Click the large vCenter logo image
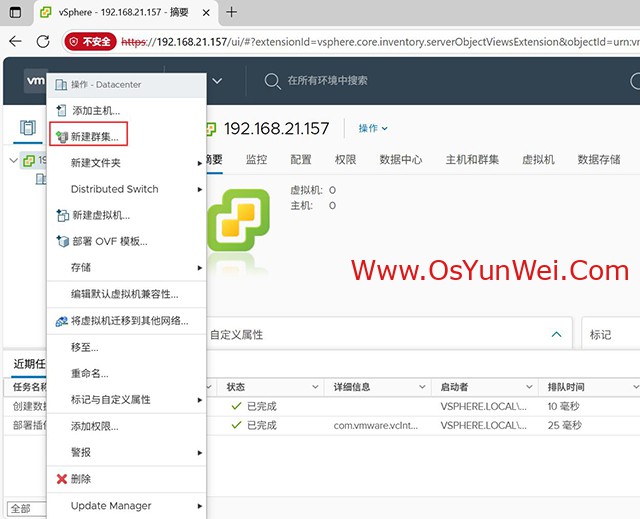Viewport: 640px width, 519px height. coord(238,220)
